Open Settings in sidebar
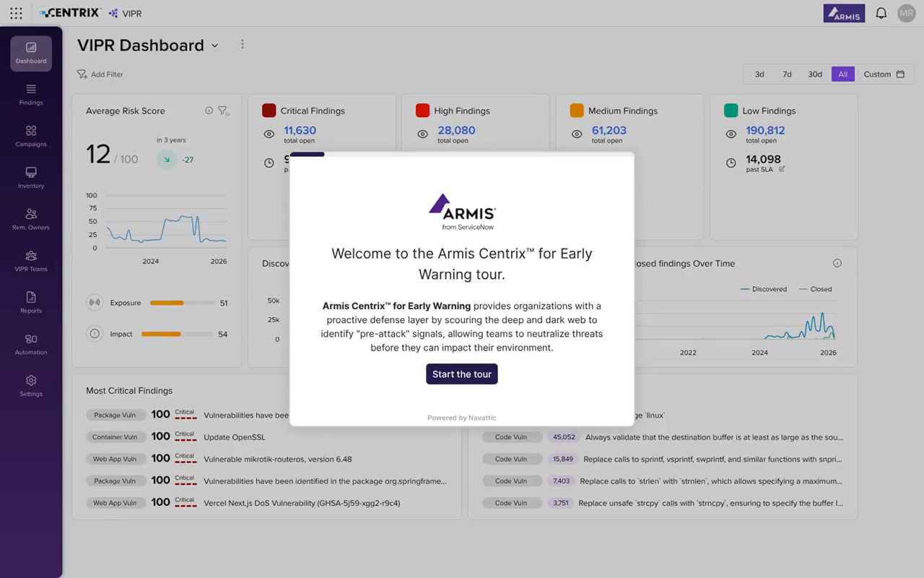Screen dimensions: 924x578 click(x=31, y=386)
